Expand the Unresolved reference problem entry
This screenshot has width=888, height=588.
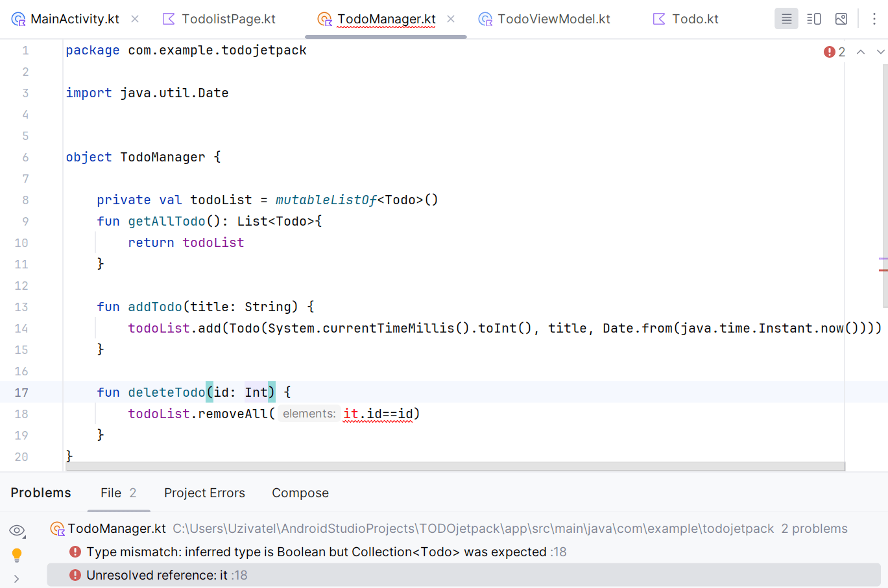click(16, 577)
